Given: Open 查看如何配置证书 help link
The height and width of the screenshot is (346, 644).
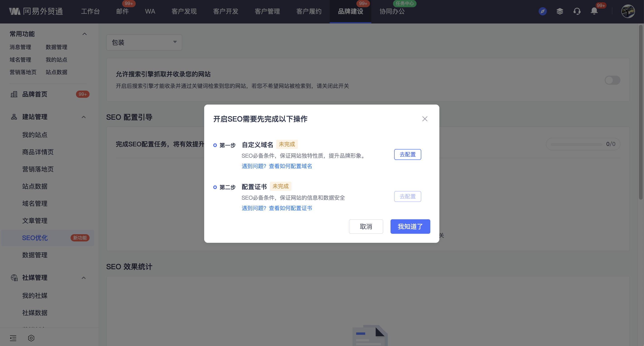Looking at the screenshot, I should (290, 208).
